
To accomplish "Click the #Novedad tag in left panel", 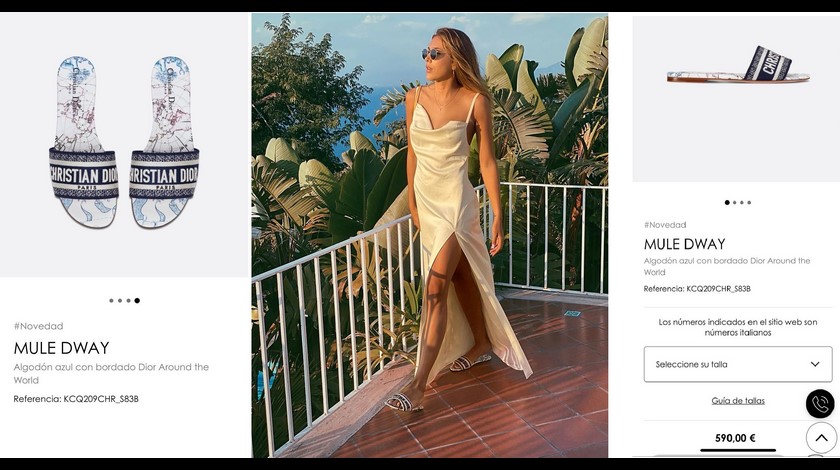I will point(38,326).
